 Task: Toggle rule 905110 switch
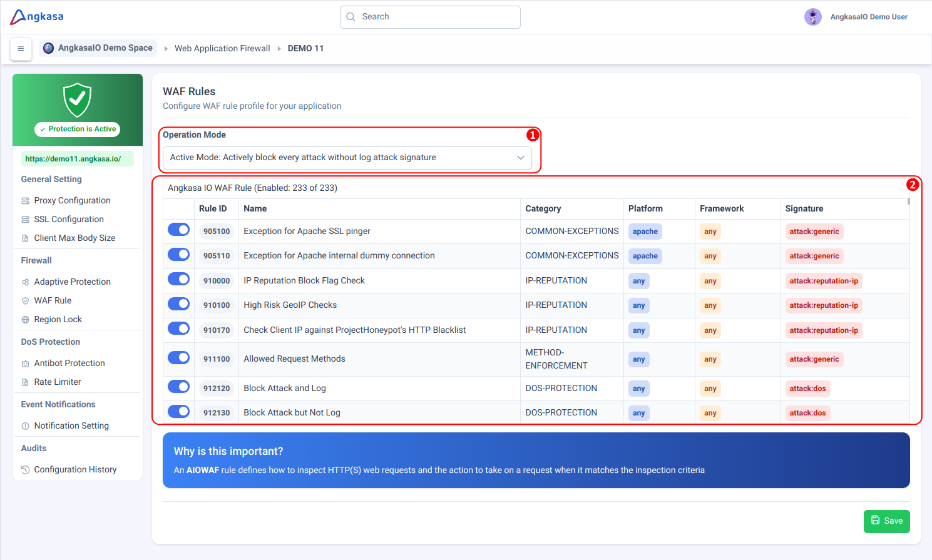click(x=179, y=254)
